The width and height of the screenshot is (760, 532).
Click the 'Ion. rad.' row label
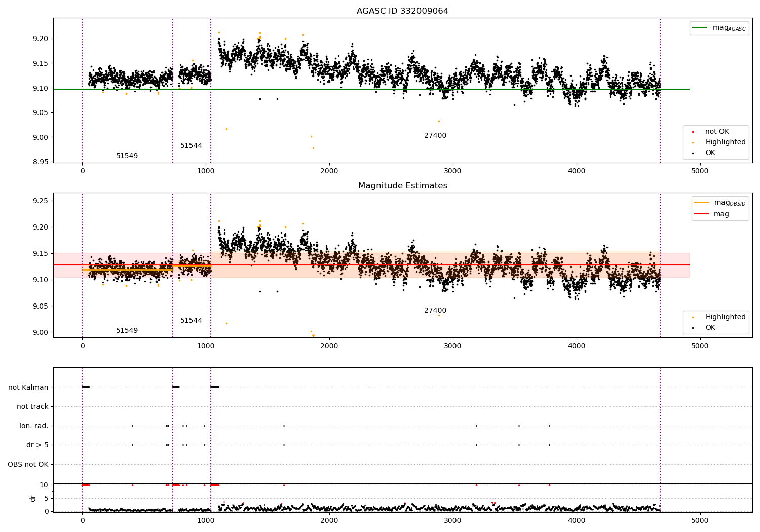(x=34, y=426)
